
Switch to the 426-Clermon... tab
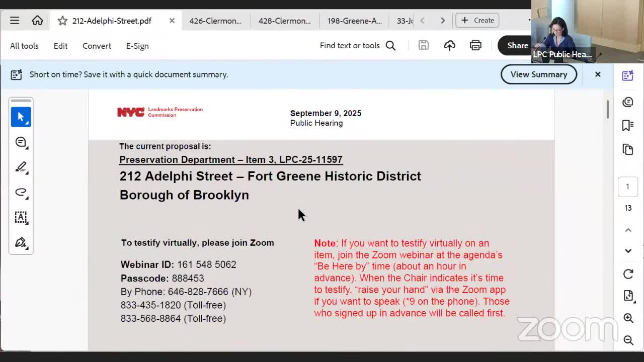[215, 21]
